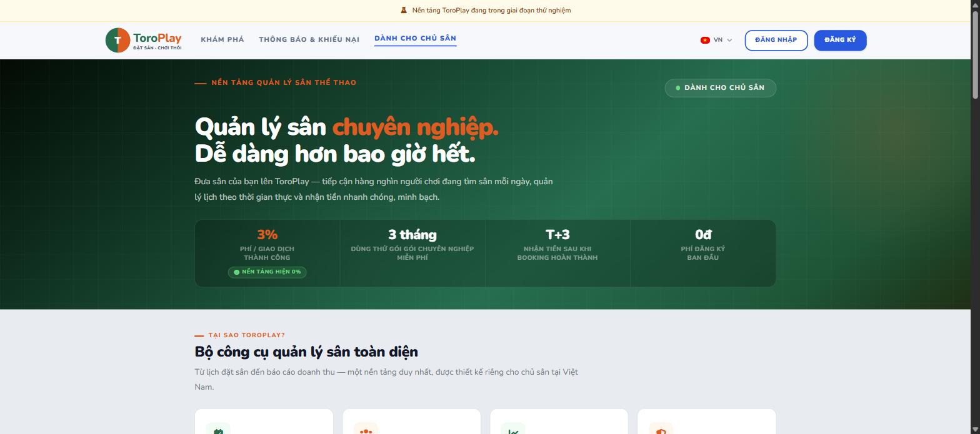Image resolution: width=980 pixels, height=434 pixels.
Task: Click the Nền Tảng Quản Lý Sân Thể Thao label
Action: (284, 82)
